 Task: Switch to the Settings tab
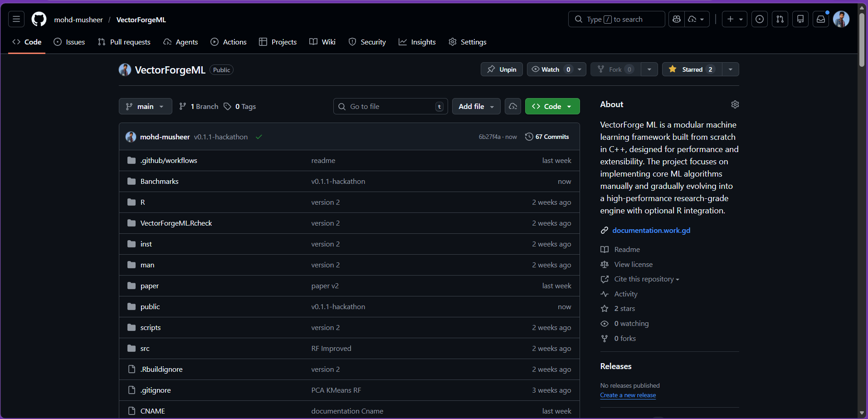point(468,42)
